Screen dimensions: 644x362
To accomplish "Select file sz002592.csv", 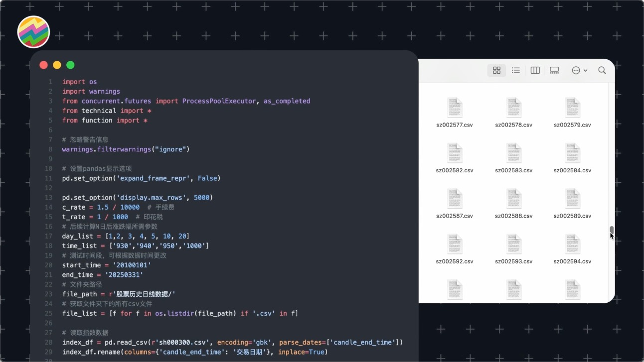I will click(455, 244).
